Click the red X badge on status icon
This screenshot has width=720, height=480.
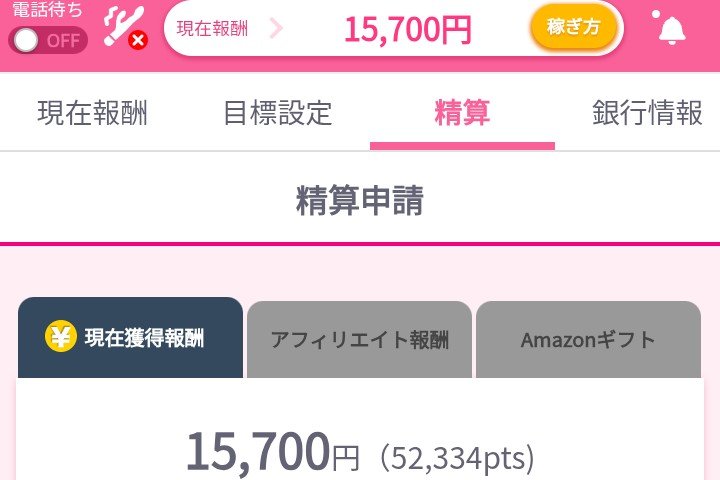pos(138,40)
